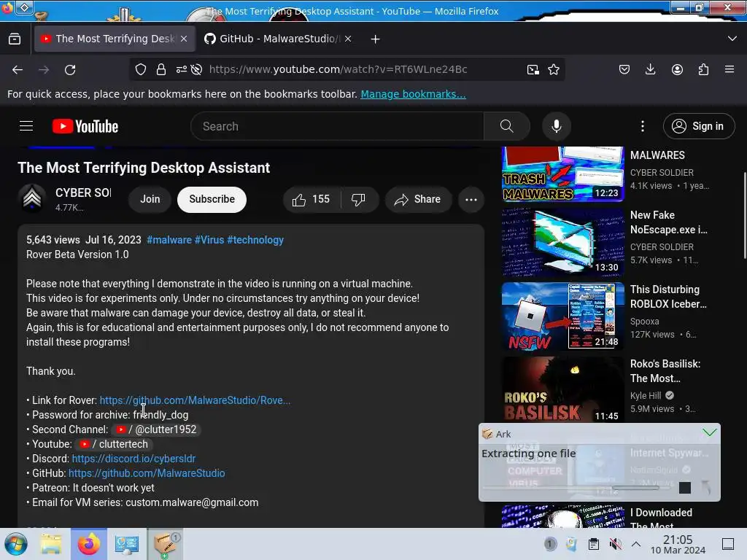Open YouTube settings three-dot menu
The width and height of the screenshot is (747, 560).
click(x=643, y=126)
